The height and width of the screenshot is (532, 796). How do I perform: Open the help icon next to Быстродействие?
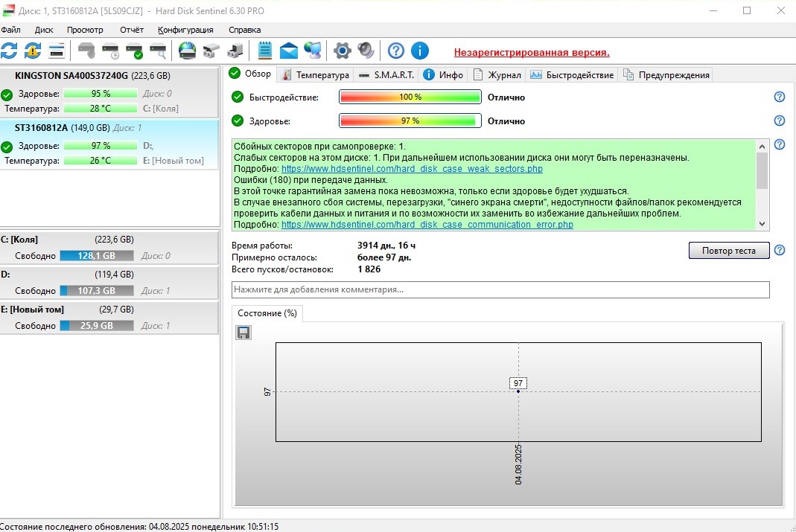tap(780, 97)
